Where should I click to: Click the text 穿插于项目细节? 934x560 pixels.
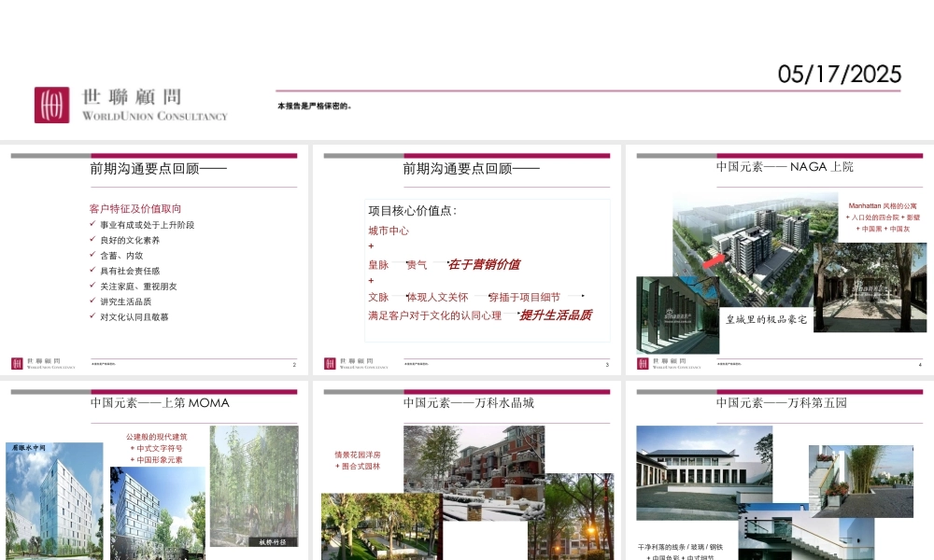pyautogui.click(x=524, y=297)
